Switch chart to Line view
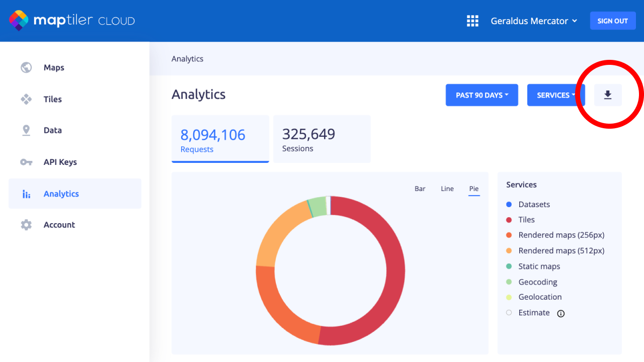 pos(447,189)
